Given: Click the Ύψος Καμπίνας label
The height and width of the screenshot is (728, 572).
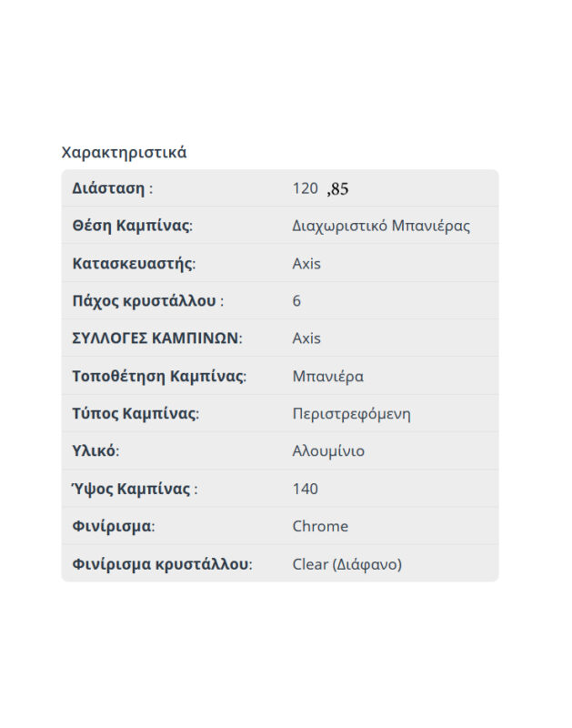Looking at the screenshot, I should 132,489.
